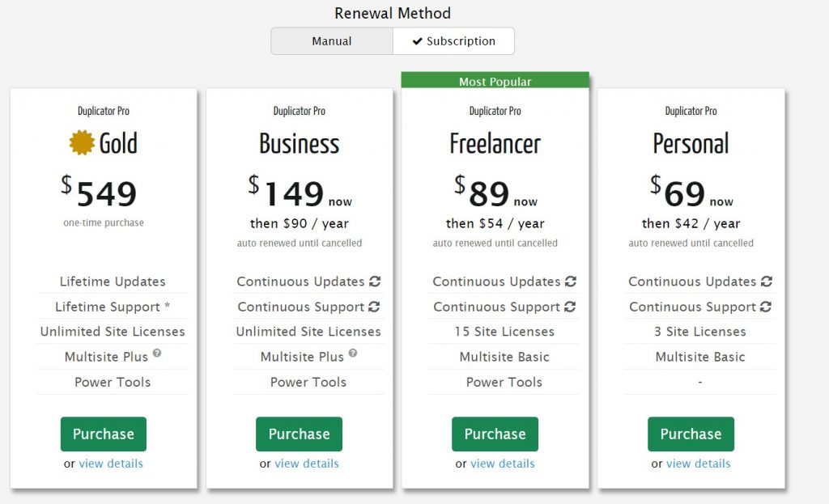Click the Freelancer plan title
The height and width of the screenshot is (504, 829).
coord(495,144)
